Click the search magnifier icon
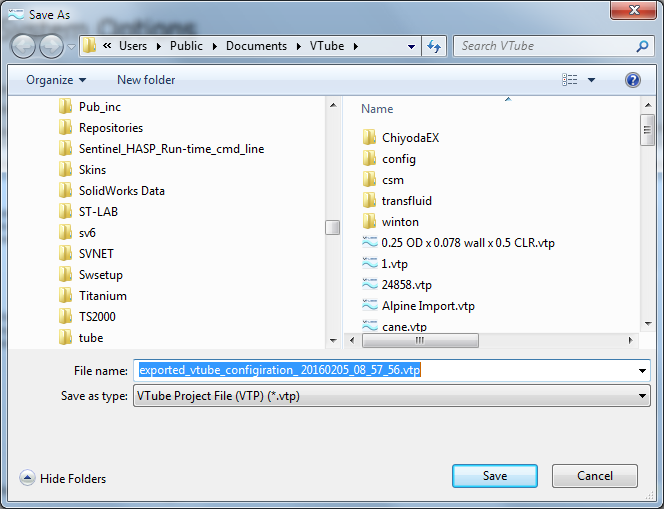This screenshot has width=664, height=509. click(642, 46)
